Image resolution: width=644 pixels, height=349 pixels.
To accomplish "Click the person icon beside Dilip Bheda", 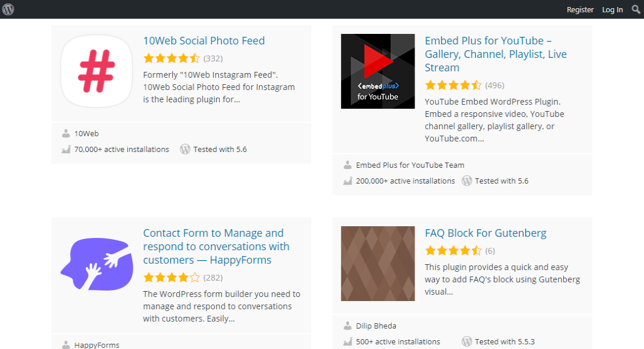I will (x=347, y=326).
